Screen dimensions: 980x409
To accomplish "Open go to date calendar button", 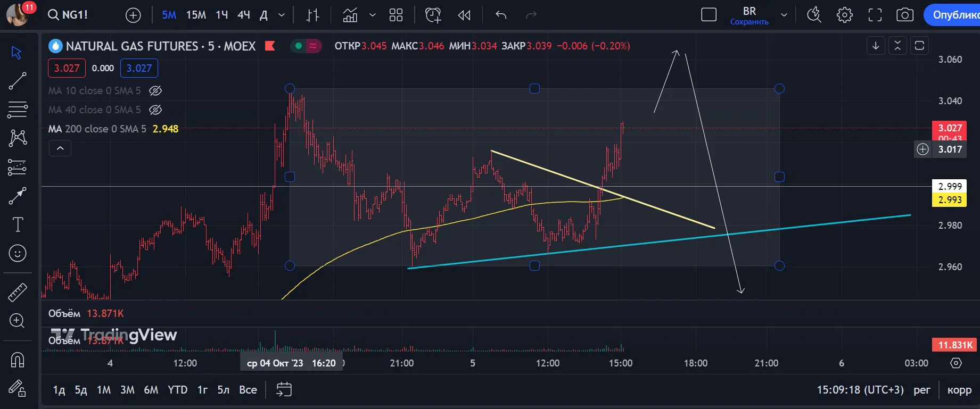I will (x=284, y=390).
